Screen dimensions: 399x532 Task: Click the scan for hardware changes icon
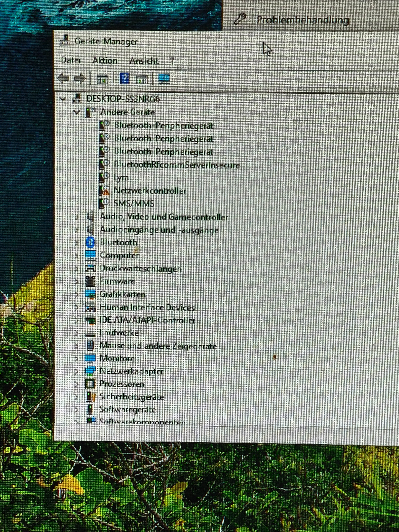pyautogui.click(x=164, y=79)
